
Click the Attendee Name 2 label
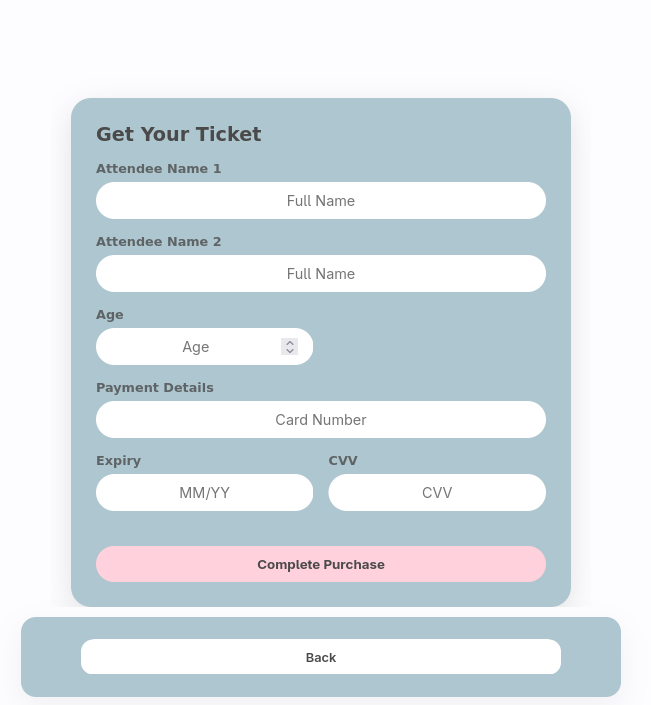158,242
